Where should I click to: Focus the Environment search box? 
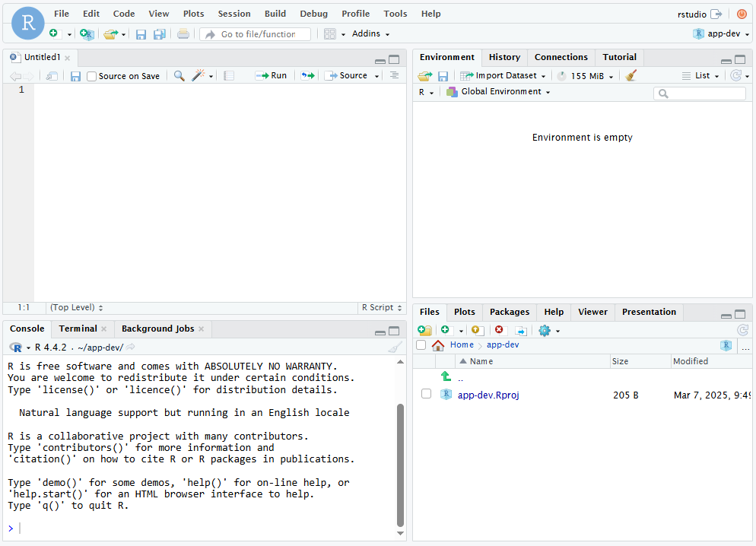pos(700,94)
